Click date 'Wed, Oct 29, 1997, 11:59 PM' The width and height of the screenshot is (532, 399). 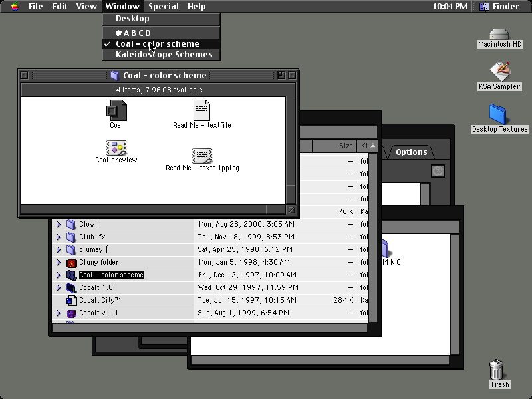(248, 288)
